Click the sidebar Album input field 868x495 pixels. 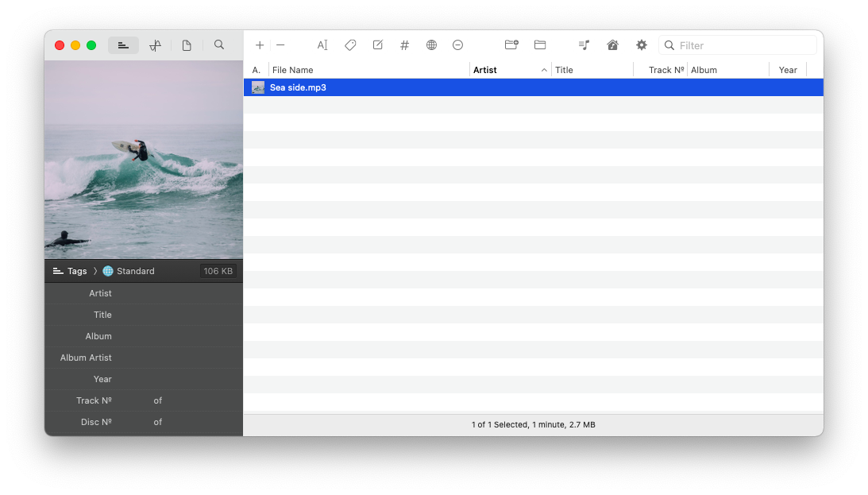pos(178,336)
